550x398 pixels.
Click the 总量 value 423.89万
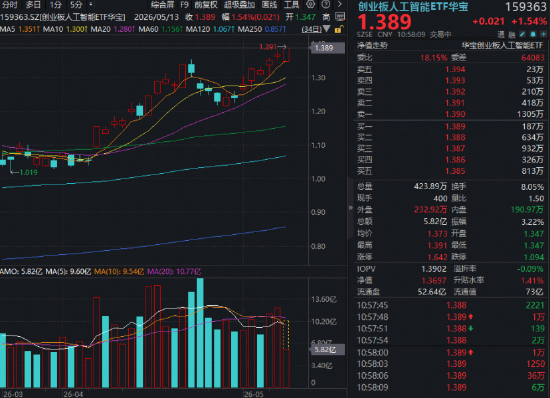430,186
